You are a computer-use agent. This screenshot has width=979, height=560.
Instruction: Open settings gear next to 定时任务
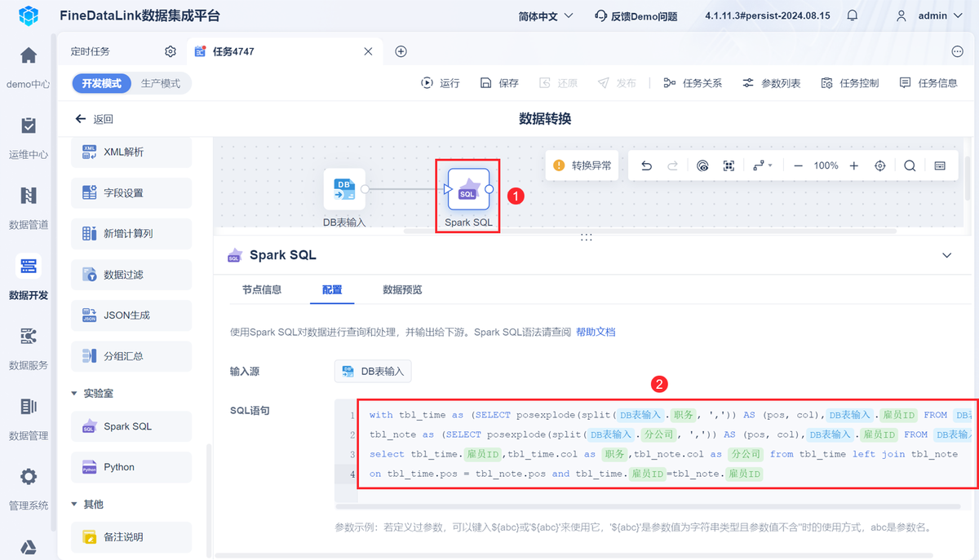coord(171,51)
